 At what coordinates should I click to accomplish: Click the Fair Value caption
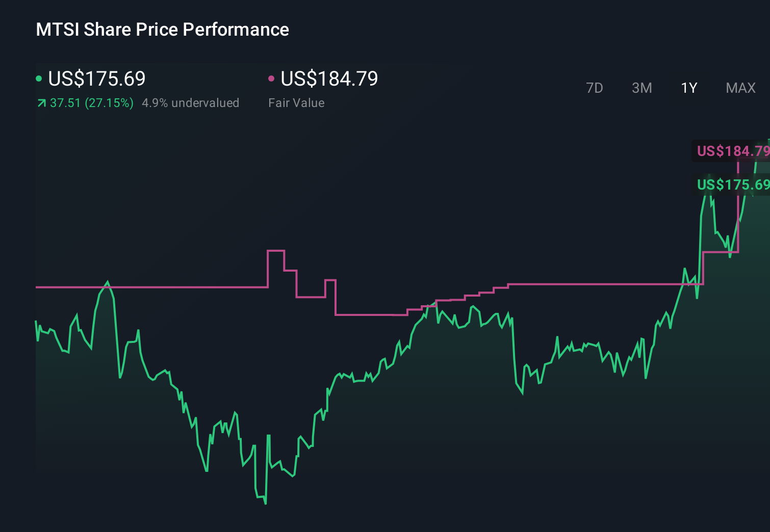tap(296, 103)
